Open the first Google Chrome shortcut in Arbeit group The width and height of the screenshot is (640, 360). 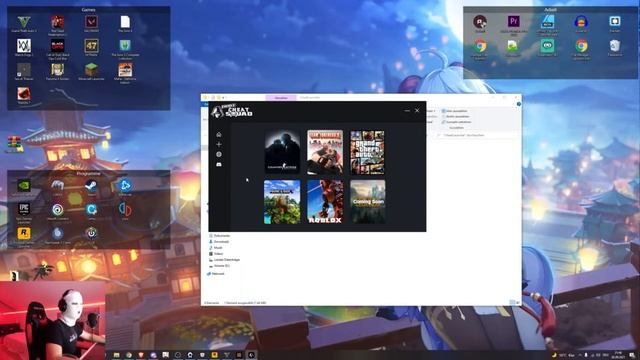(480, 49)
